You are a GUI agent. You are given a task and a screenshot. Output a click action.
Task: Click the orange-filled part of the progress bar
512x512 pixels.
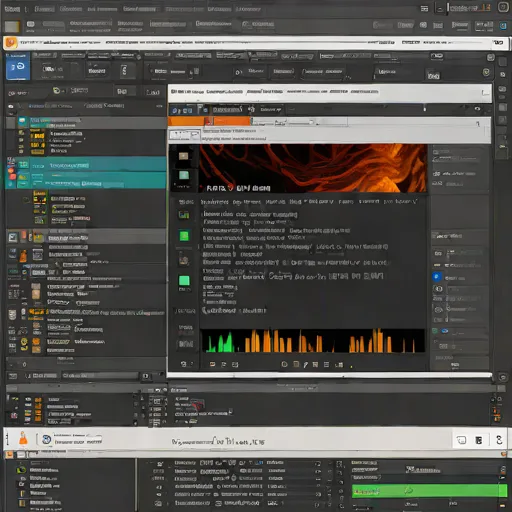tap(209, 121)
